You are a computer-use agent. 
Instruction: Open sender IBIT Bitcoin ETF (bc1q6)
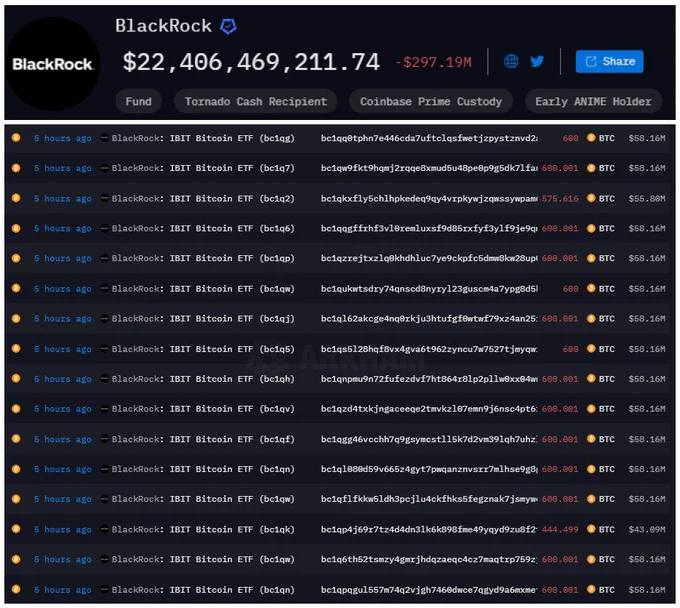point(203,229)
